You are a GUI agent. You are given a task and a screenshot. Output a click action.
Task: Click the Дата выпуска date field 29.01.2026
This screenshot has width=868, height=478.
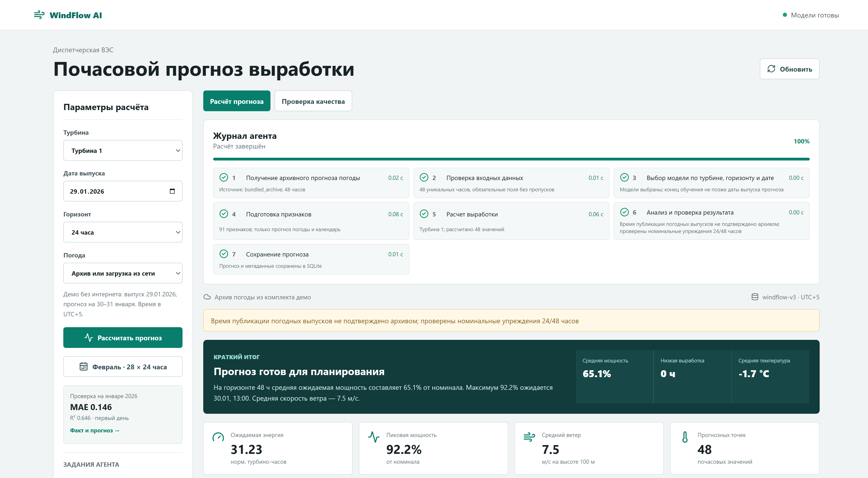click(x=123, y=191)
